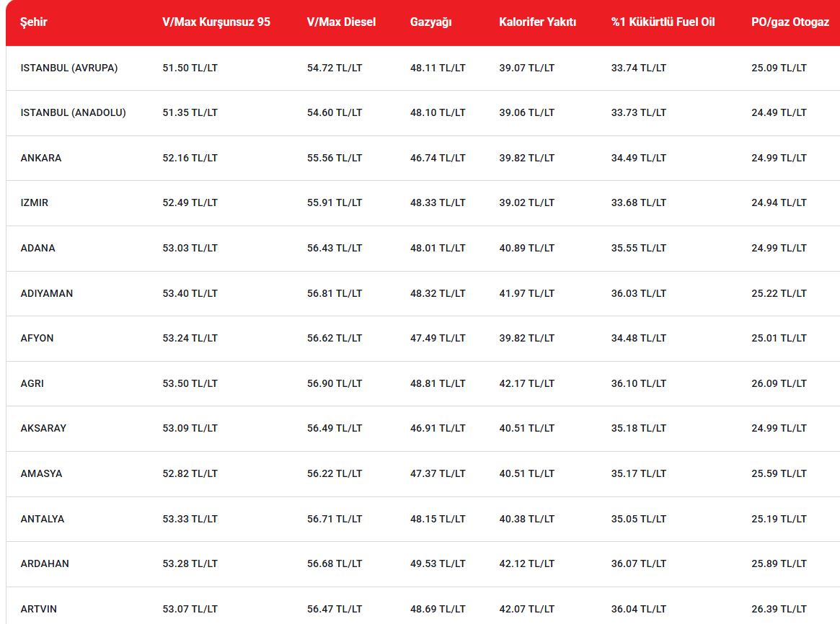Click Amasya's 56.22 TL/LT diesel price

pyautogui.click(x=335, y=473)
